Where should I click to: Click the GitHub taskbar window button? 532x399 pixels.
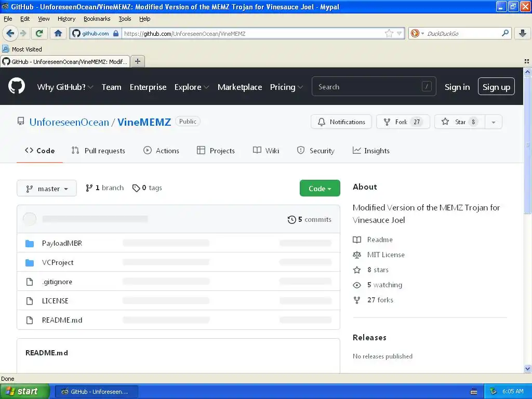pos(96,392)
